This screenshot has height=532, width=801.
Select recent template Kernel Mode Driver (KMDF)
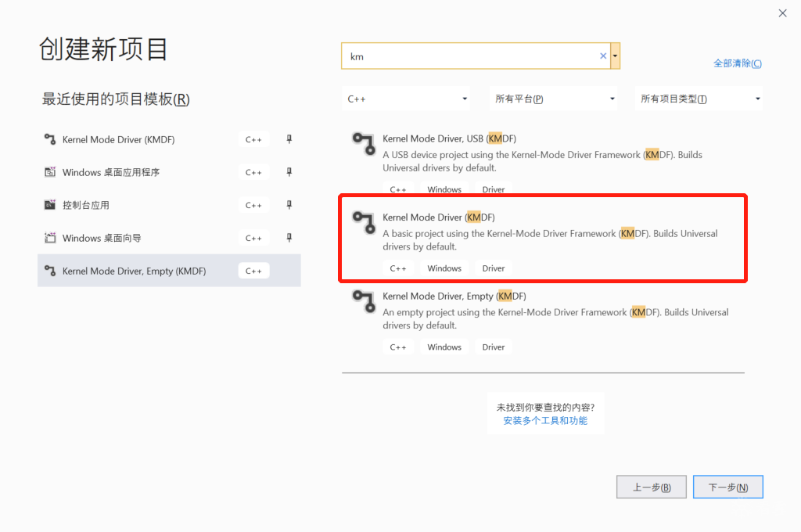pyautogui.click(x=169, y=139)
